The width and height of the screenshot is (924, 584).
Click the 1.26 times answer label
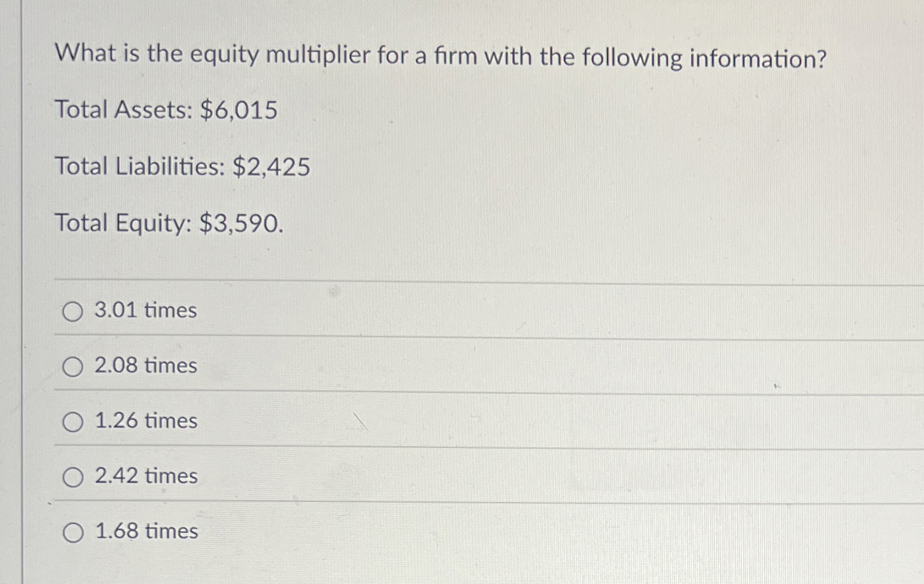[145, 421]
